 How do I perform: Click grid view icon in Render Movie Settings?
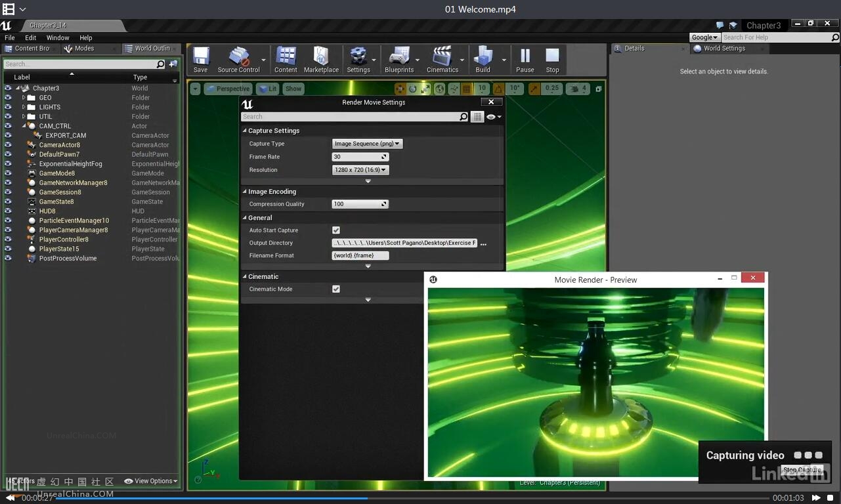click(477, 117)
